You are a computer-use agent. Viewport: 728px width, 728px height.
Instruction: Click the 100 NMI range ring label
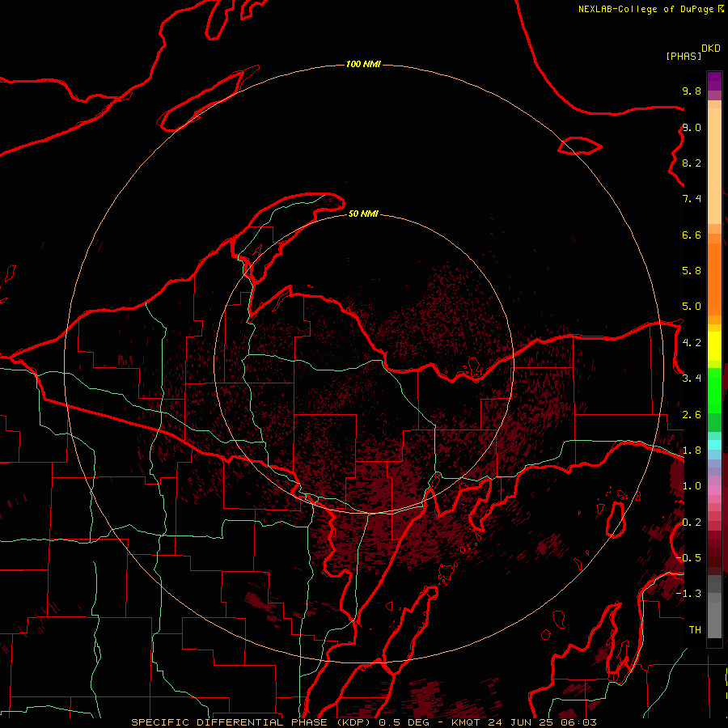(363, 64)
